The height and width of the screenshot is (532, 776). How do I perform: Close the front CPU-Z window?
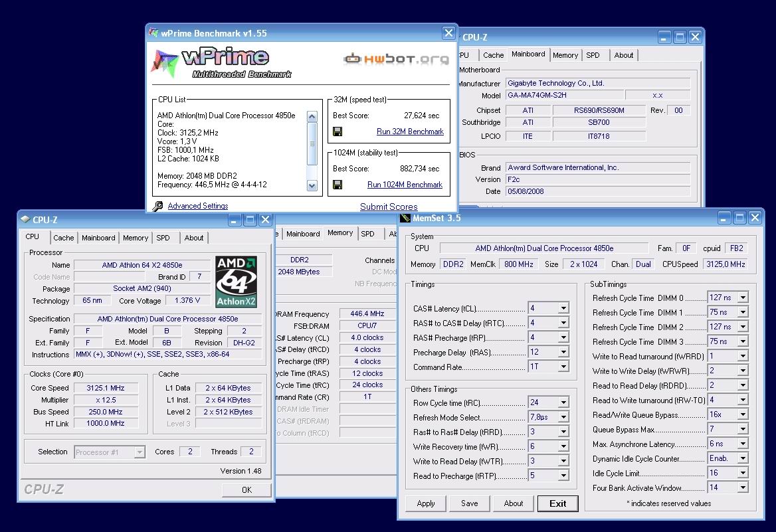pos(265,220)
